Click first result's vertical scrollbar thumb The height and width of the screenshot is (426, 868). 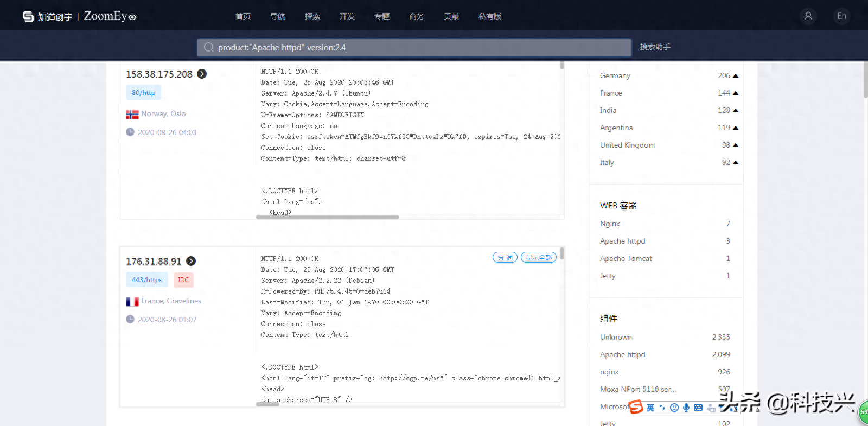(x=562, y=65)
